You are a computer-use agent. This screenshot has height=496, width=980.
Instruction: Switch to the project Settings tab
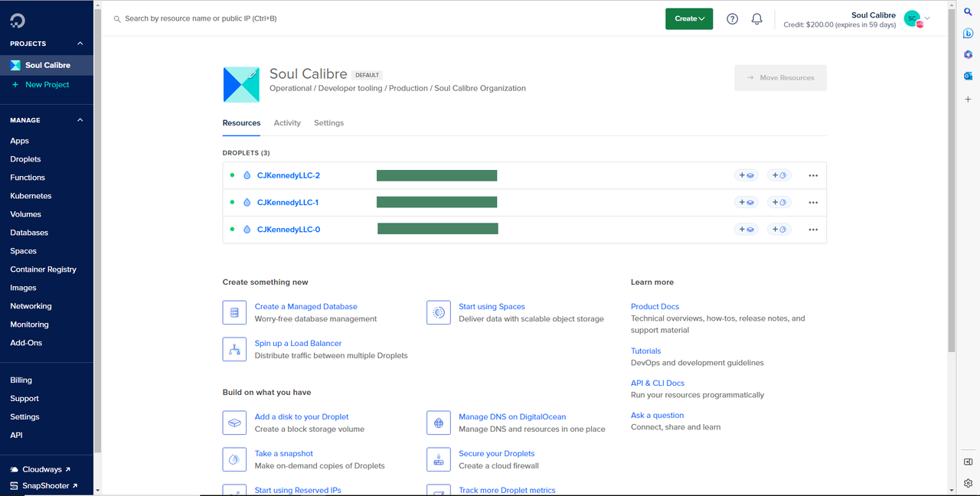328,122
